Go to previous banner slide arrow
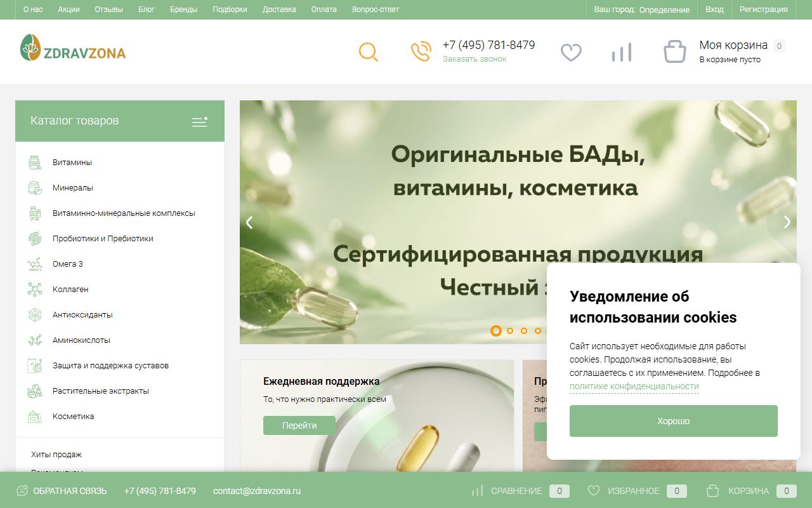Viewport: 812px width, 508px height. pos(250,222)
